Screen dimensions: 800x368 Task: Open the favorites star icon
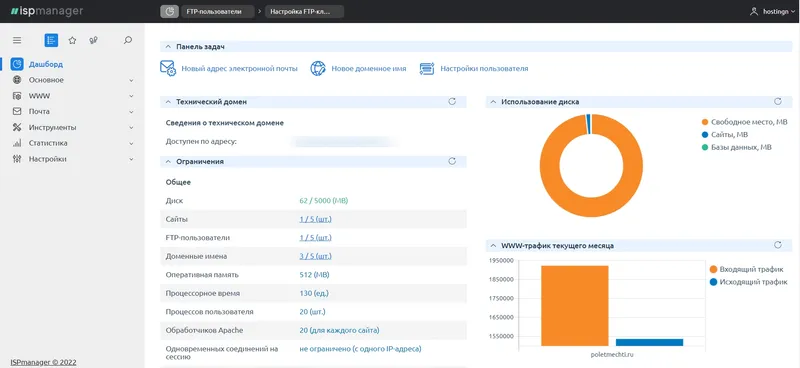(x=72, y=40)
